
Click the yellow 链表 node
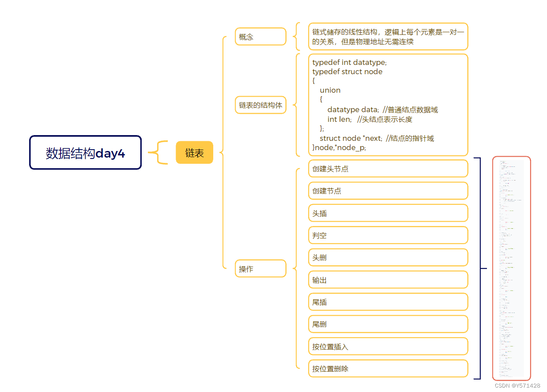tap(194, 153)
